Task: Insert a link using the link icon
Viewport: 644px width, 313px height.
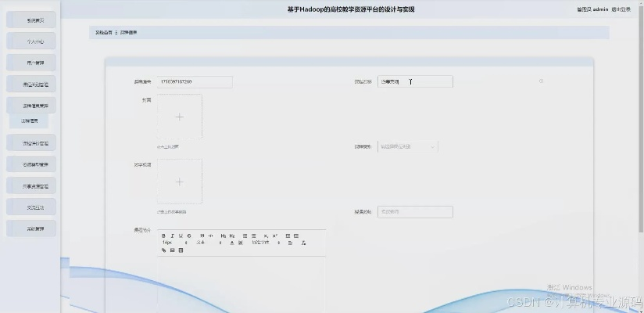Action: (x=163, y=250)
